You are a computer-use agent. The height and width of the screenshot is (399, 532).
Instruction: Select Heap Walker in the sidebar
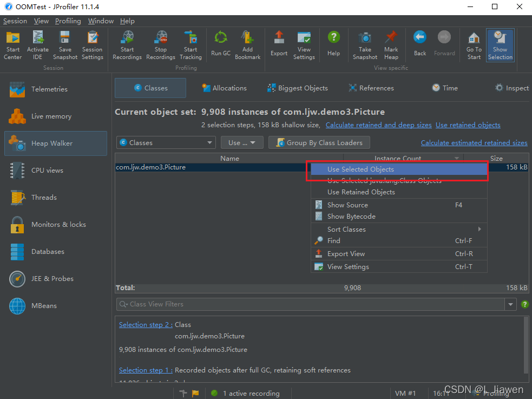56,143
